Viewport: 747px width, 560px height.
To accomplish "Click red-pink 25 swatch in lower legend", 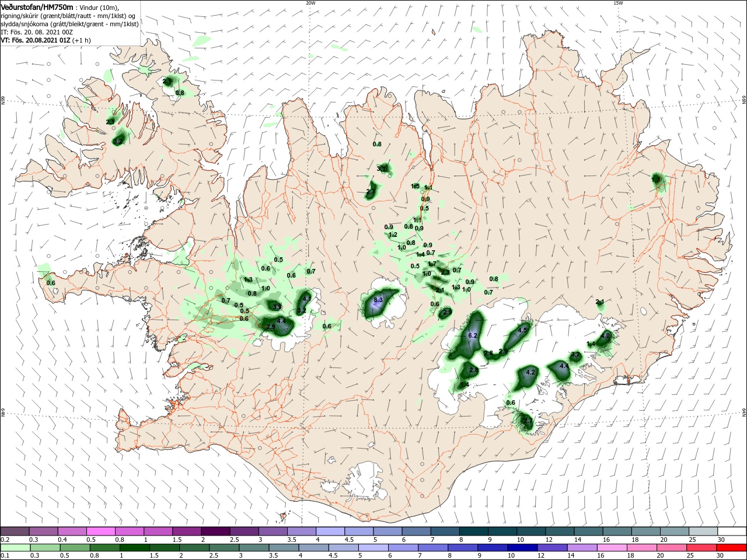I will (701, 548).
